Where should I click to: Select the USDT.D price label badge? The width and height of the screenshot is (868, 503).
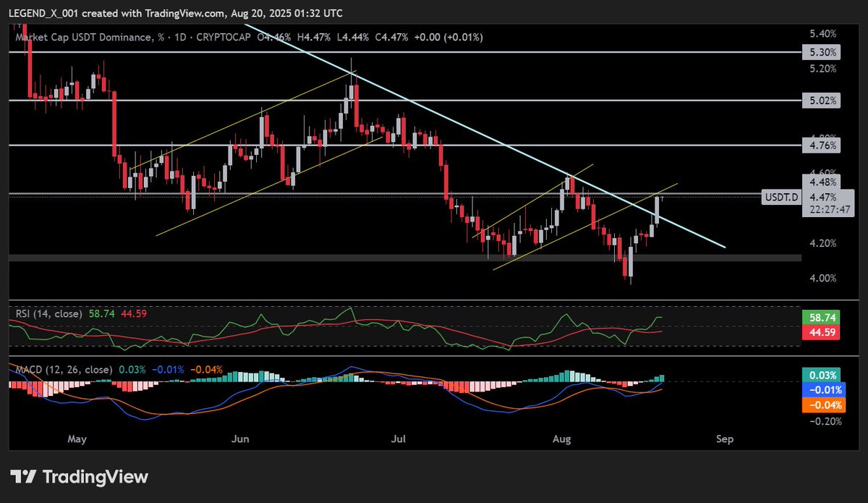780,196
